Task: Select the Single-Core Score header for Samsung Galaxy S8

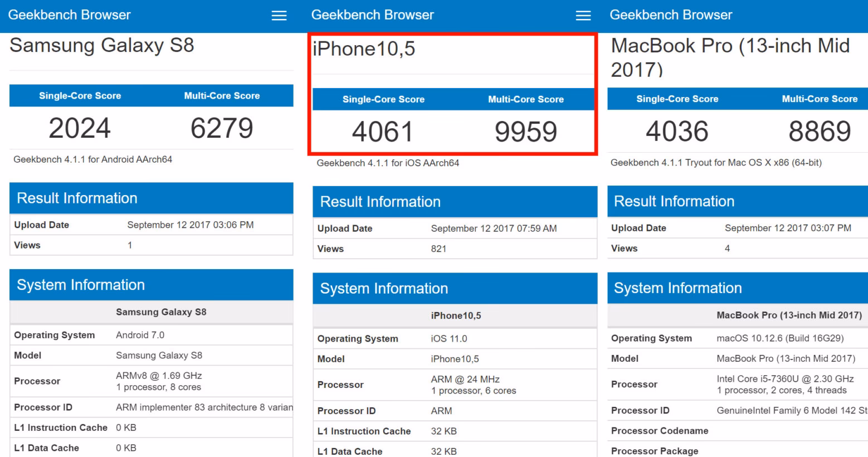Action: 80,95
